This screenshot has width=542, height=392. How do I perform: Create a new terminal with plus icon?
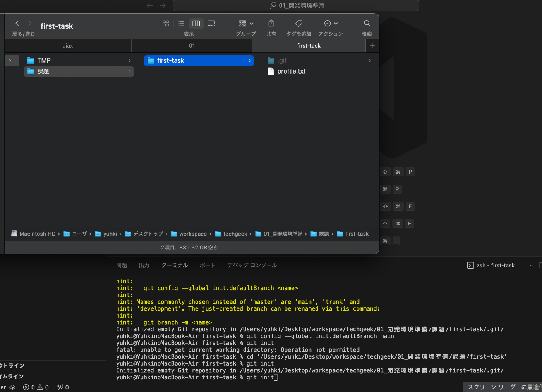coord(523,265)
